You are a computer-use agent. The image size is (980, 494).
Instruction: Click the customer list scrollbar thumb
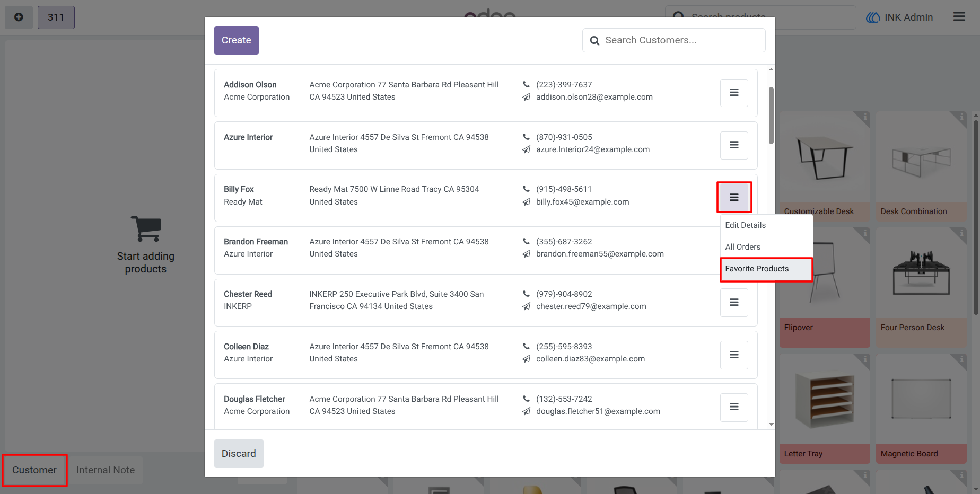[x=771, y=115]
